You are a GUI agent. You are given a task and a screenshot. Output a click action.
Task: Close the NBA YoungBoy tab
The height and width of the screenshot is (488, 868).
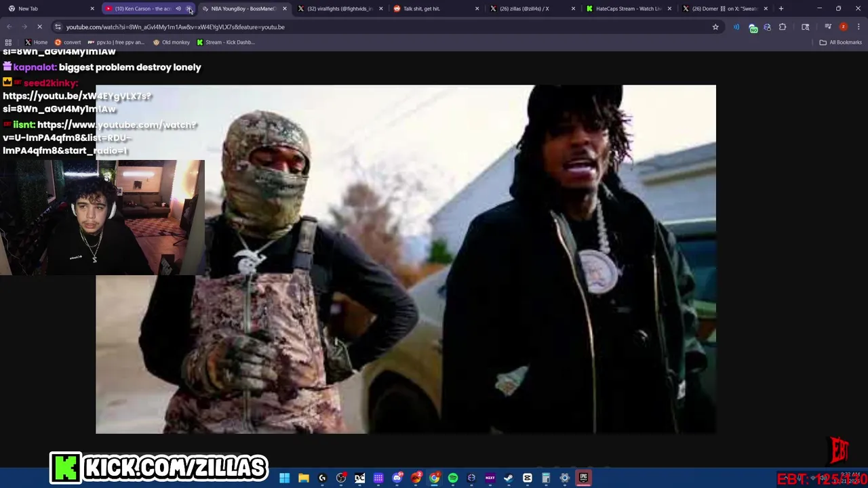[x=285, y=9]
